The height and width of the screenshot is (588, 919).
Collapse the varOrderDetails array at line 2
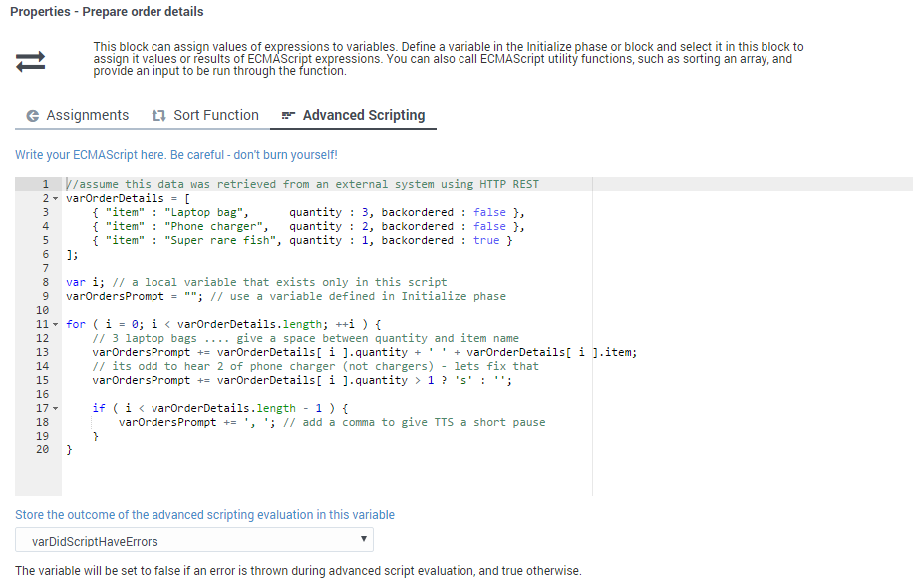[56, 199]
